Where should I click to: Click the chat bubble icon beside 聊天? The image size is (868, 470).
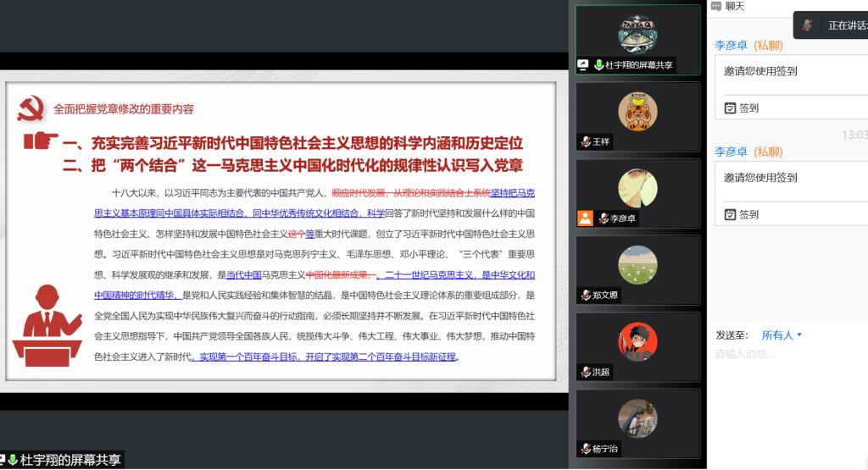[x=715, y=7]
